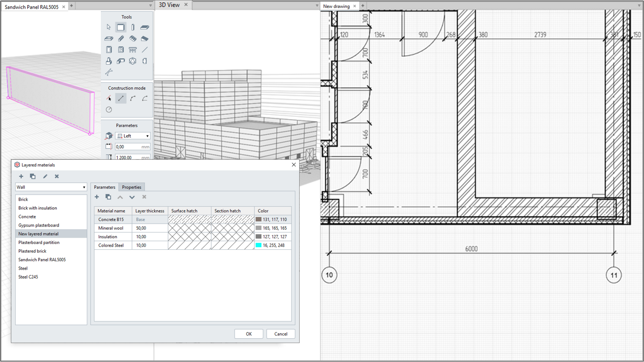This screenshot has width=644, height=362.
Task: Open tab list arrow in drawing pane
Action: coord(639,6)
